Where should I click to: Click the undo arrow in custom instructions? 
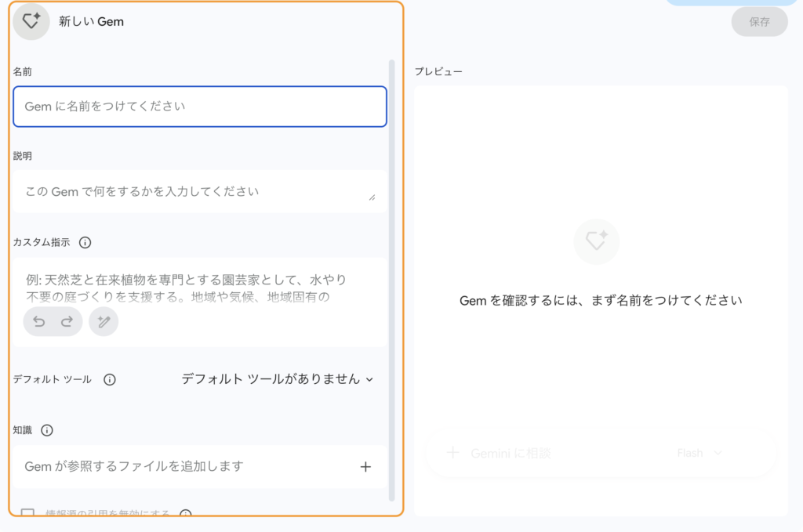coord(39,321)
